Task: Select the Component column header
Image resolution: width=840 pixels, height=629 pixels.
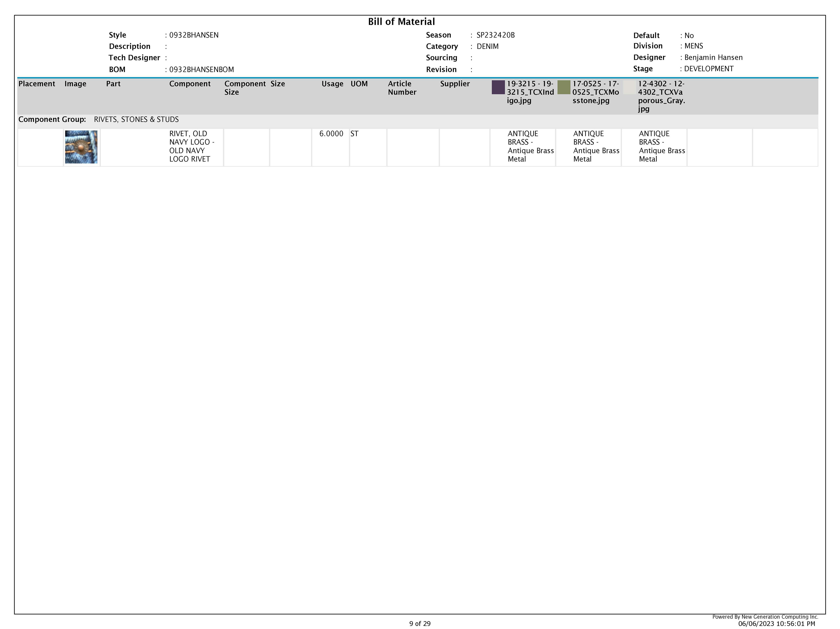Action: click(x=189, y=84)
